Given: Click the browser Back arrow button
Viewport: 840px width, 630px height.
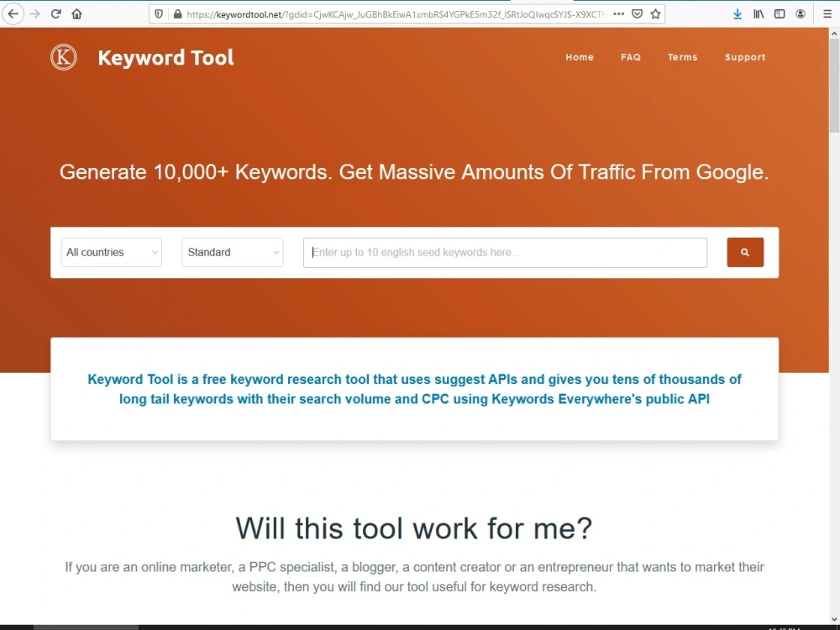Looking at the screenshot, I should pyautogui.click(x=13, y=14).
